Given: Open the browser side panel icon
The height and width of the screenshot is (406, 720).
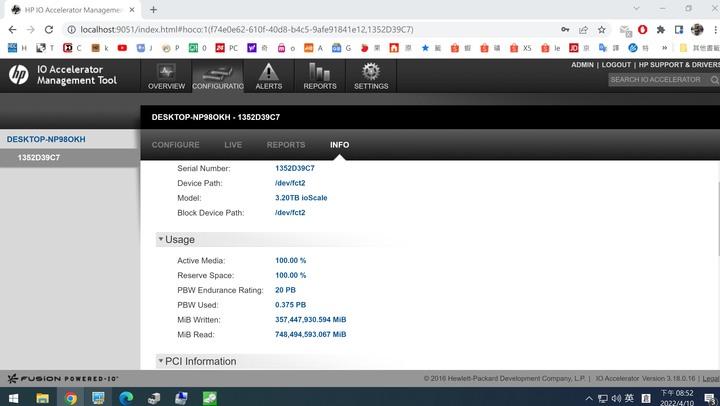Looking at the screenshot, I should click(x=679, y=30).
